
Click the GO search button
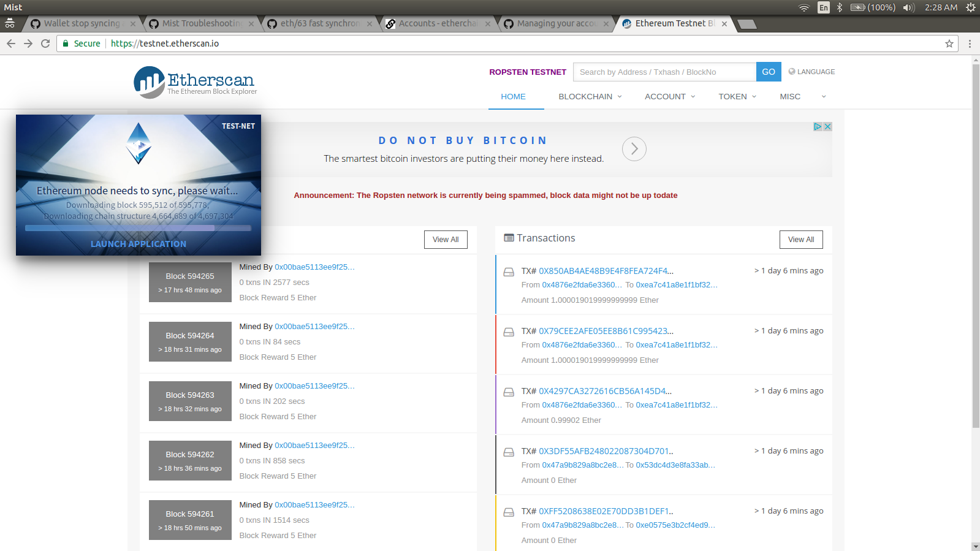click(x=769, y=72)
